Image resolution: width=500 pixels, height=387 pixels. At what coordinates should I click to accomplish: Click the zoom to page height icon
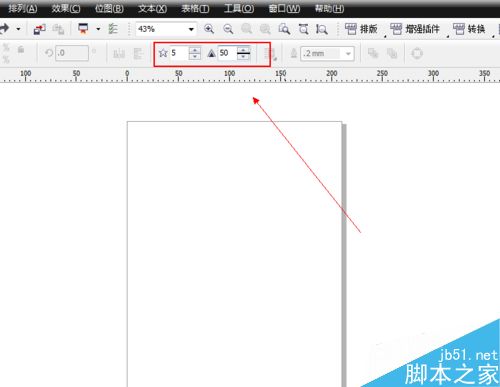point(321,29)
